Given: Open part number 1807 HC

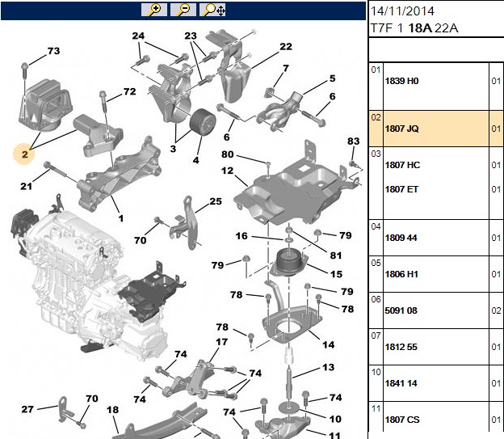Looking at the screenshot, I should [402, 165].
